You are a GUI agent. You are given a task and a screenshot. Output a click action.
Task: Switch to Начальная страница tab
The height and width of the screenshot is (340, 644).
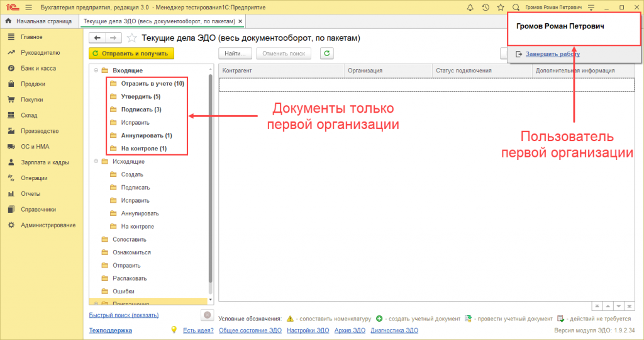pyautogui.click(x=38, y=21)
